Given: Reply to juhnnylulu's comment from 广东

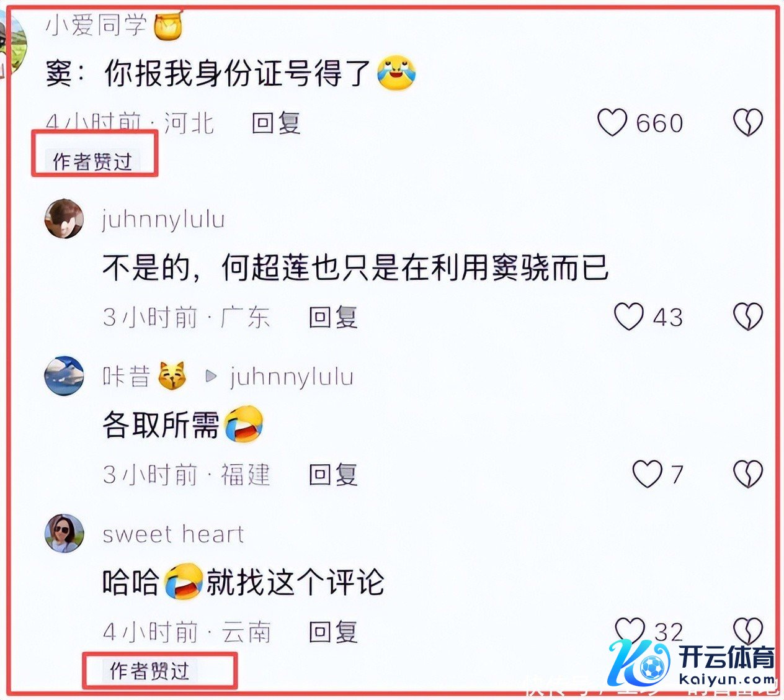Looking at the screenshot, I should pyautogui.click(x=333, y=317).
